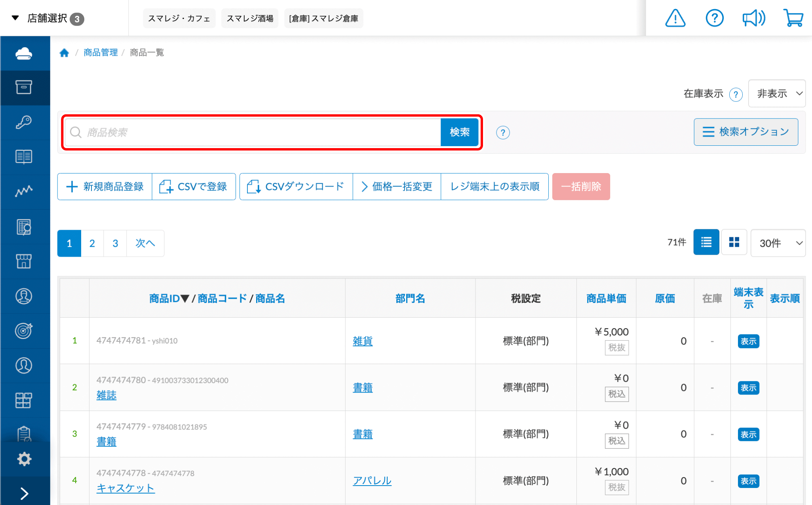Click the key icon in sidebar
812x505 pixels.
click(24, 122)
